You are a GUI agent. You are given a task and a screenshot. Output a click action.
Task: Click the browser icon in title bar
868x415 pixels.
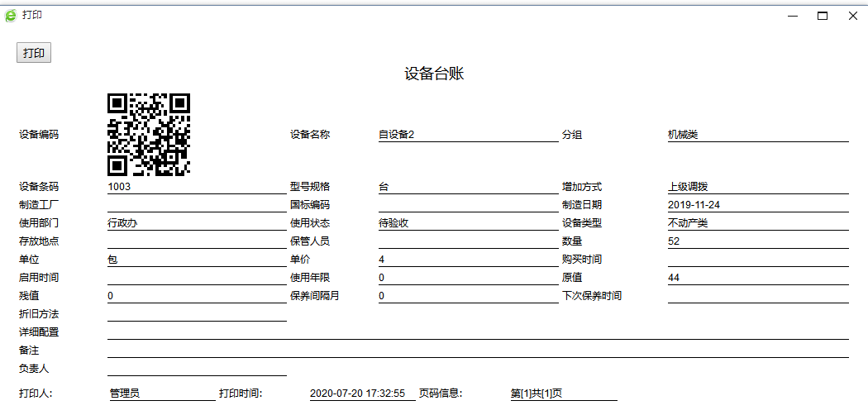click(x=11, y=15)
